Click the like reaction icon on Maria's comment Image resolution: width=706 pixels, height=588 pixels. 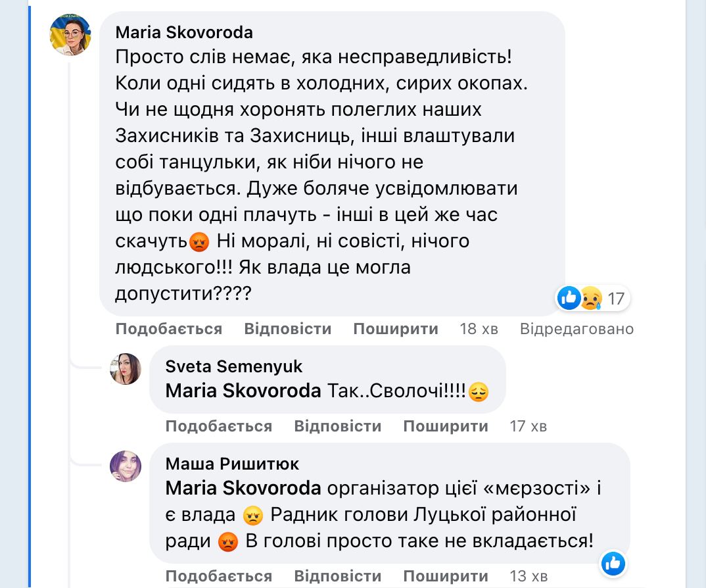point(569,299)
